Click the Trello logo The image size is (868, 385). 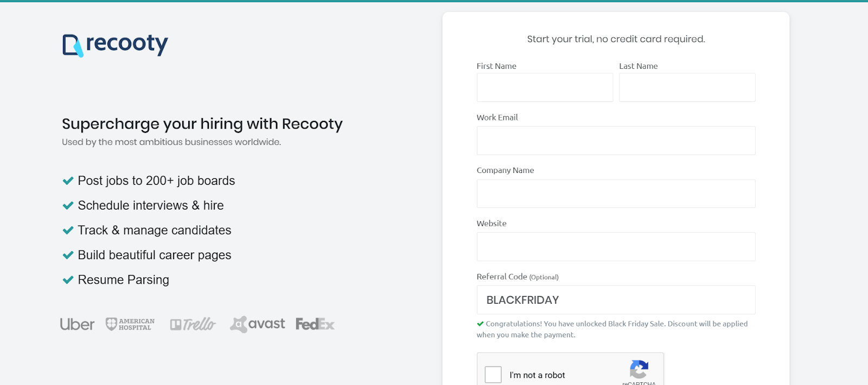click(x=193, y=324)
